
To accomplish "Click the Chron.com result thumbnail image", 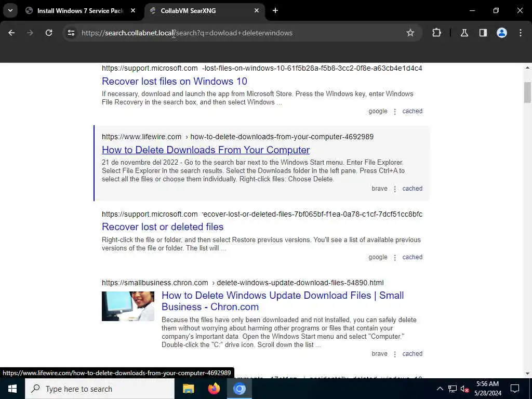I will (x=128, y=306).
